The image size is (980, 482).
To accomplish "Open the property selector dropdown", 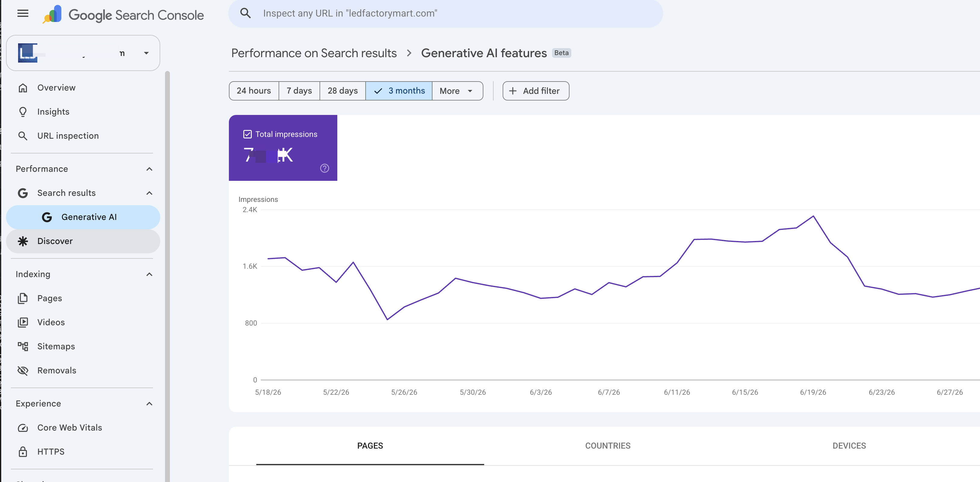I will [83, 53].
